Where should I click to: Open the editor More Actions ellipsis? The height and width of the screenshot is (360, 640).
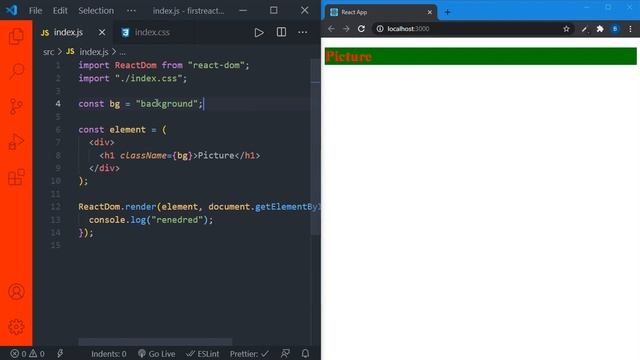point(302,32)
